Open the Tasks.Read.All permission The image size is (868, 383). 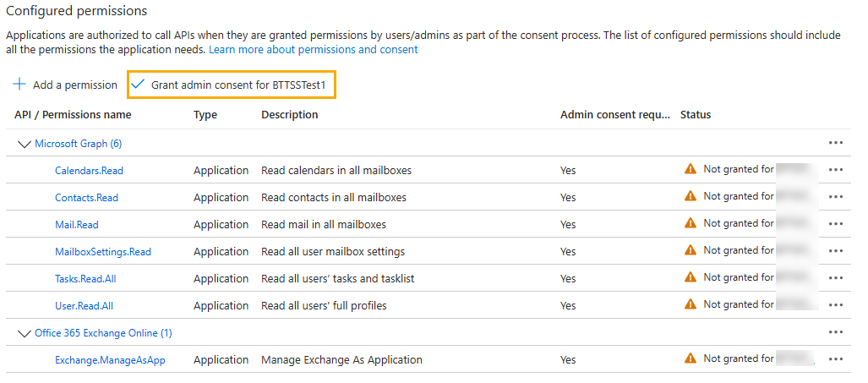[x=85, y=278]
